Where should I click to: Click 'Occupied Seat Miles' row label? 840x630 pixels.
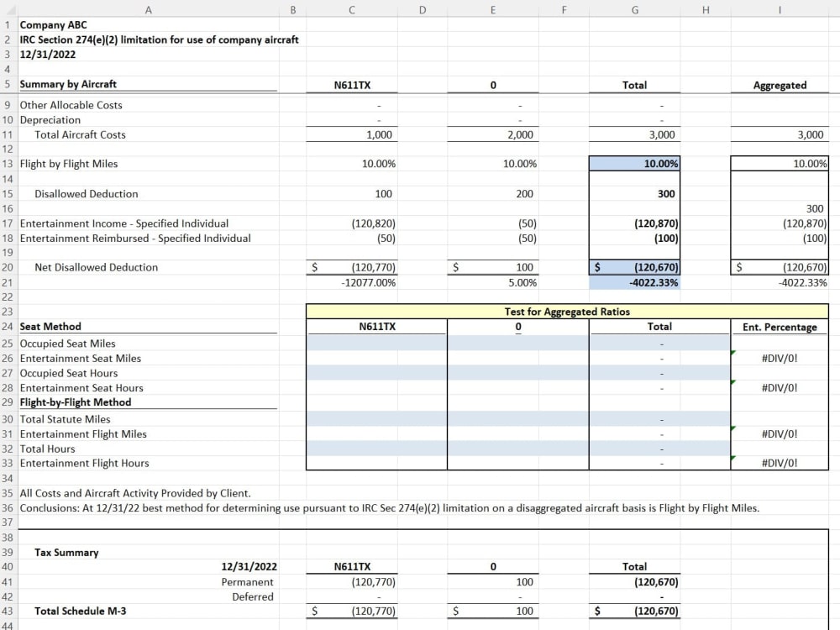(x=67, y=344)
